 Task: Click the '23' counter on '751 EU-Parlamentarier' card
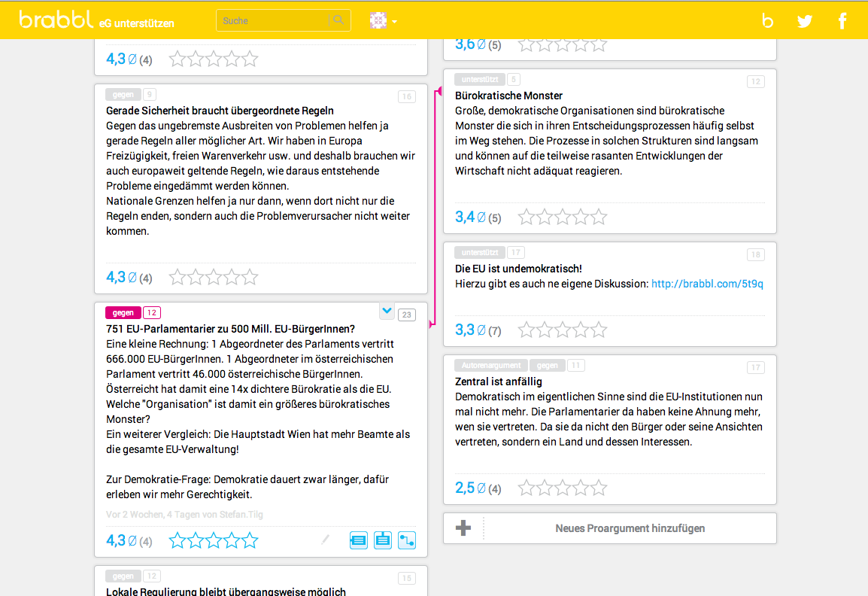(x=407, y=315)
